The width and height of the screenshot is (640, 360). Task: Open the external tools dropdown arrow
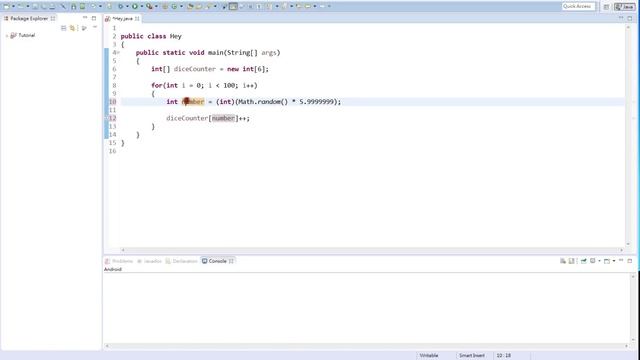point(156,6)
